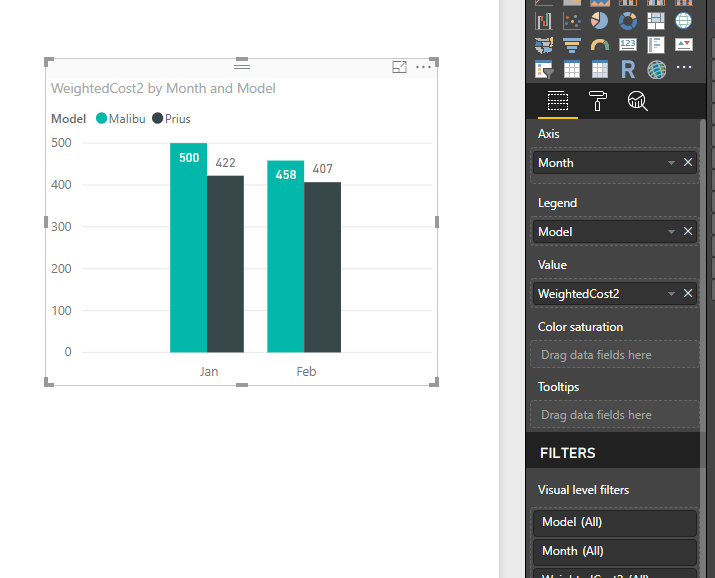This screenshot has height=578, width=715.
Task: Open Model field dropdown in Legend
Action: 671,232
